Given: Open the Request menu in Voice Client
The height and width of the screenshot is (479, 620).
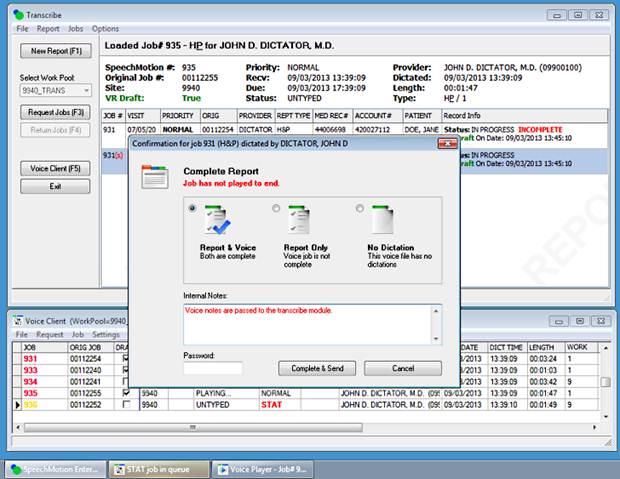Looking at the screenshot, I should [x=50, y=334].
